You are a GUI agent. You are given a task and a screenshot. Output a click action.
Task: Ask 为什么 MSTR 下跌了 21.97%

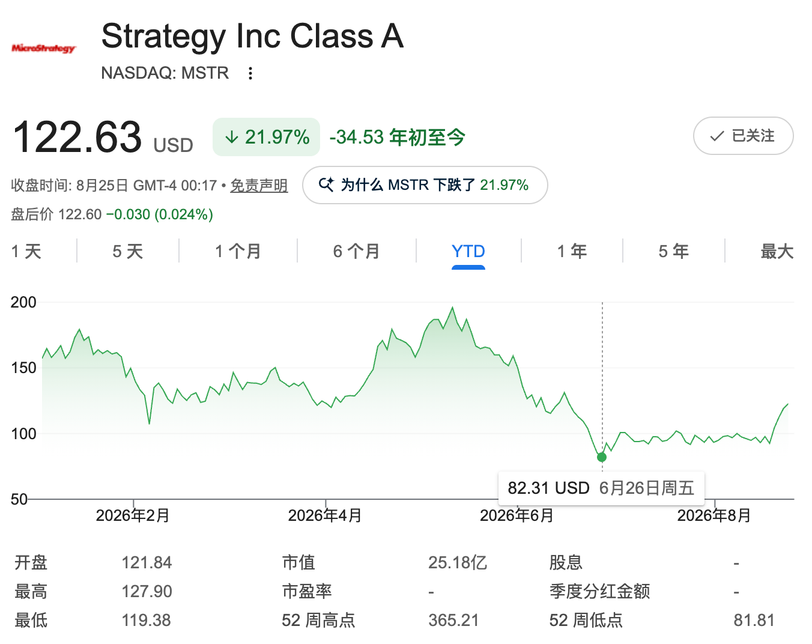(x=425, y=185)
